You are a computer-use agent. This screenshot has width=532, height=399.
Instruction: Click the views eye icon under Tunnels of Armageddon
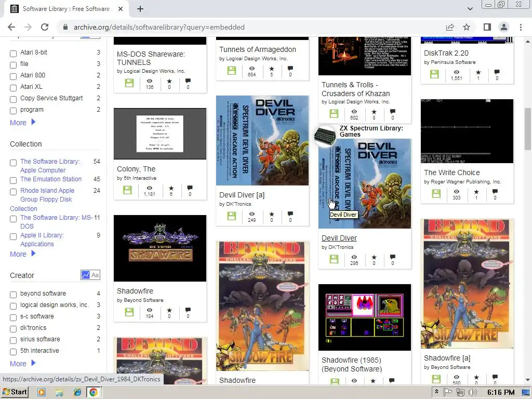coord(252,69)
